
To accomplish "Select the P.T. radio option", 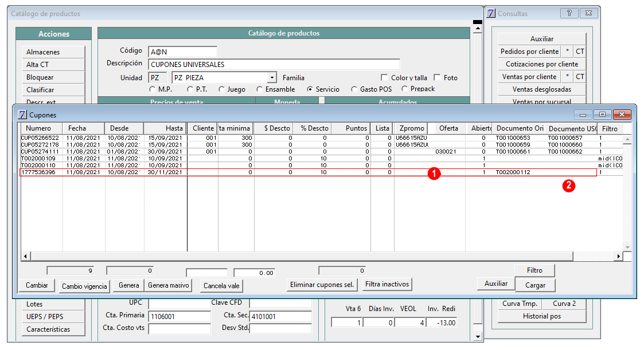I will pyautogui.click(x=190, y=89).
